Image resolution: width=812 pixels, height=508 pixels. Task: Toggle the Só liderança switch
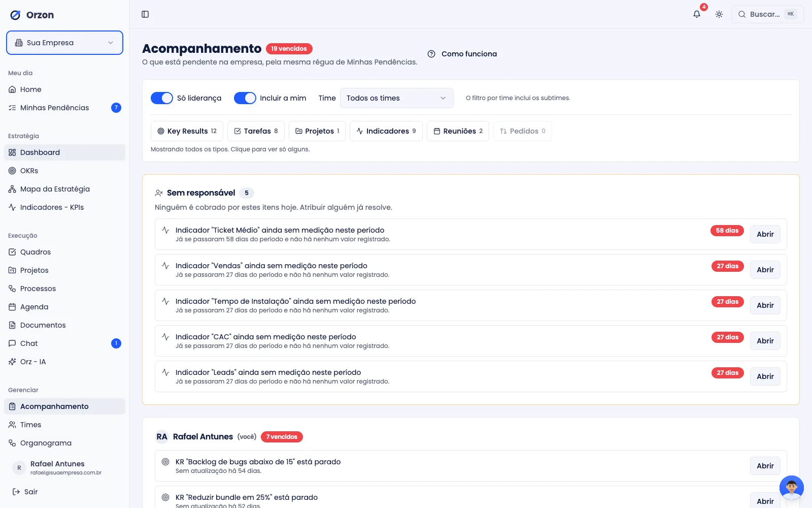162,98
